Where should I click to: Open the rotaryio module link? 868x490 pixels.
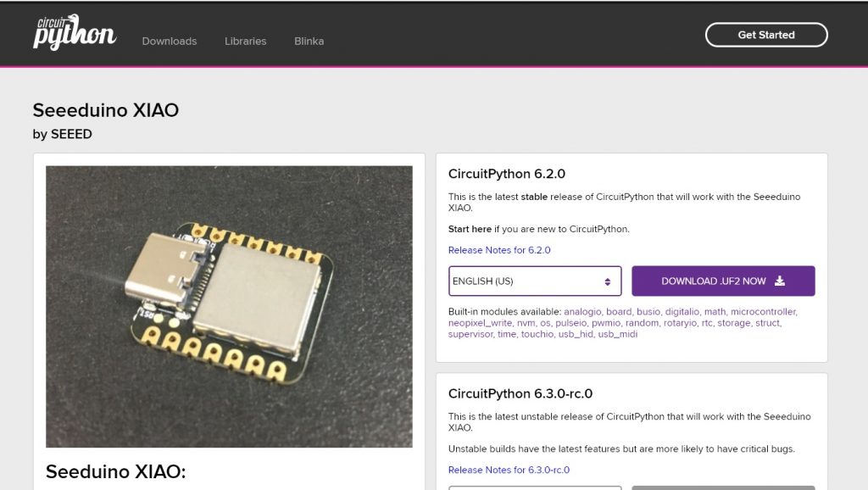681,323
